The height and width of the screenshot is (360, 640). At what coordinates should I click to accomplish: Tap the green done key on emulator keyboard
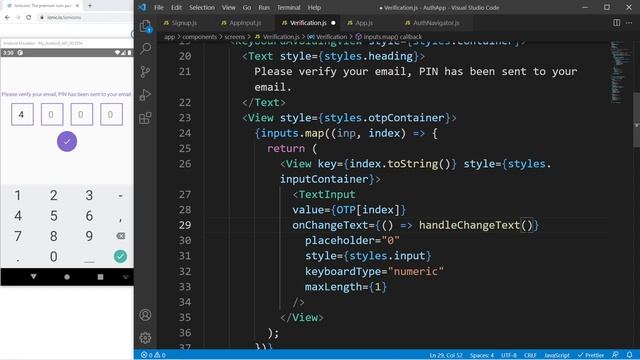tap(120, 256)
